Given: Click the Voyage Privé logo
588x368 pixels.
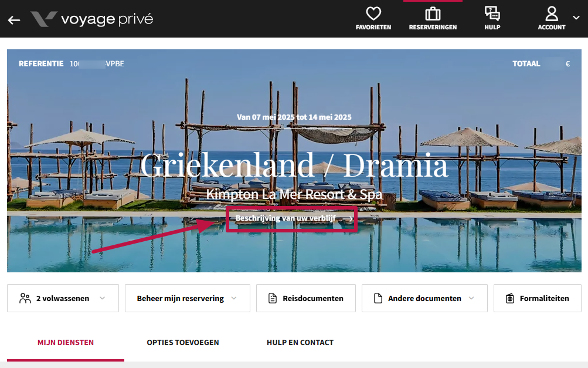Looking at the screenshot, I should point(92,19).
